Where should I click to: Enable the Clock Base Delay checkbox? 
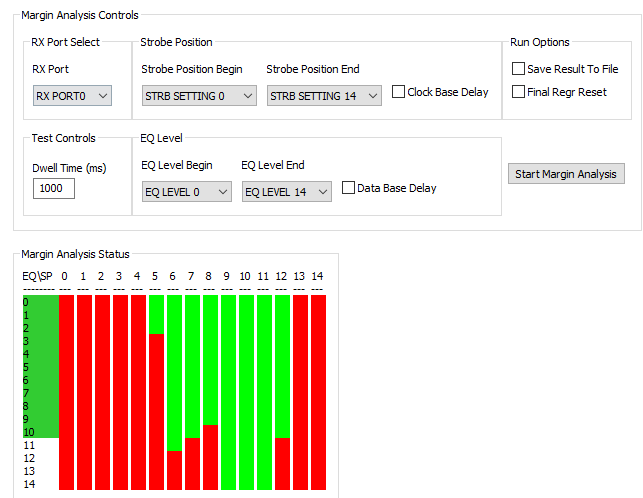pyautogui.click(x=398, y=91)
